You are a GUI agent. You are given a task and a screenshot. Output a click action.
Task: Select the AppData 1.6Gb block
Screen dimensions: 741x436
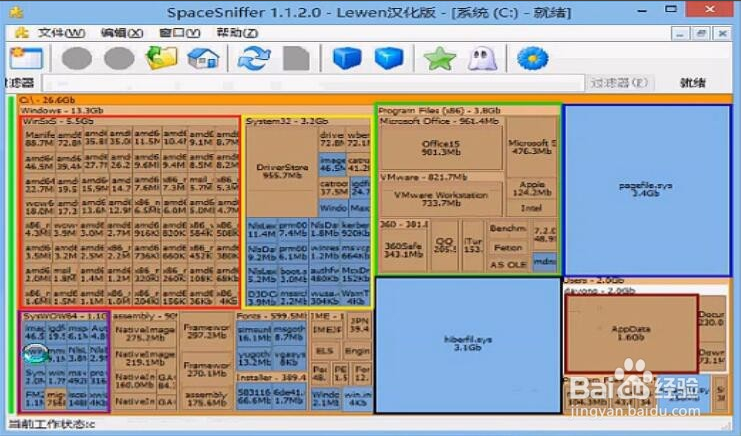[631, 333]
